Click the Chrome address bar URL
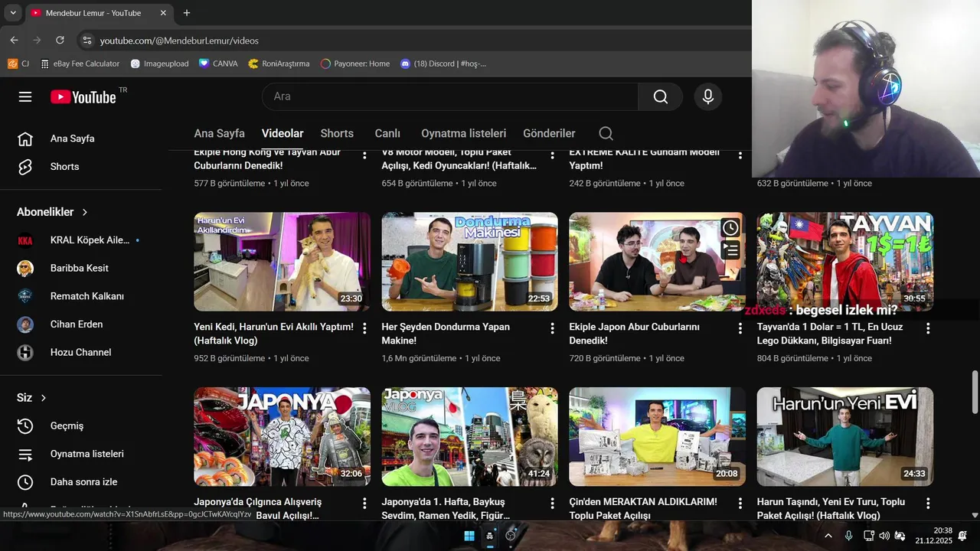Screen dimensions: 980x551 coord(179,41)
